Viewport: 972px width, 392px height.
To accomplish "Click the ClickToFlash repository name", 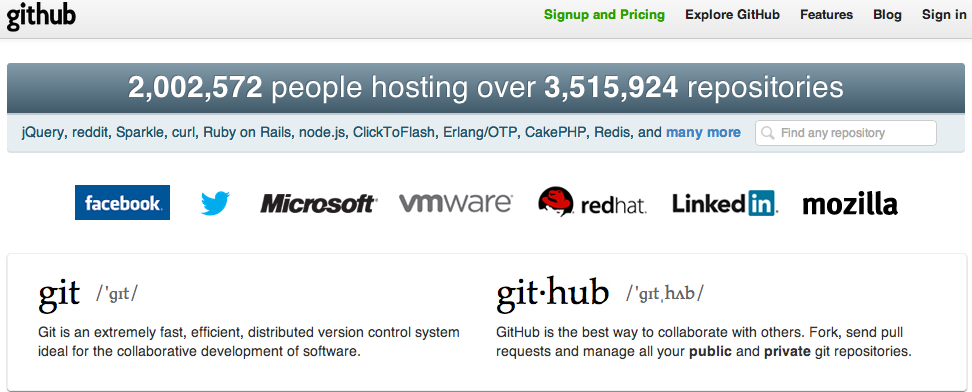I will tap(395, 132).
